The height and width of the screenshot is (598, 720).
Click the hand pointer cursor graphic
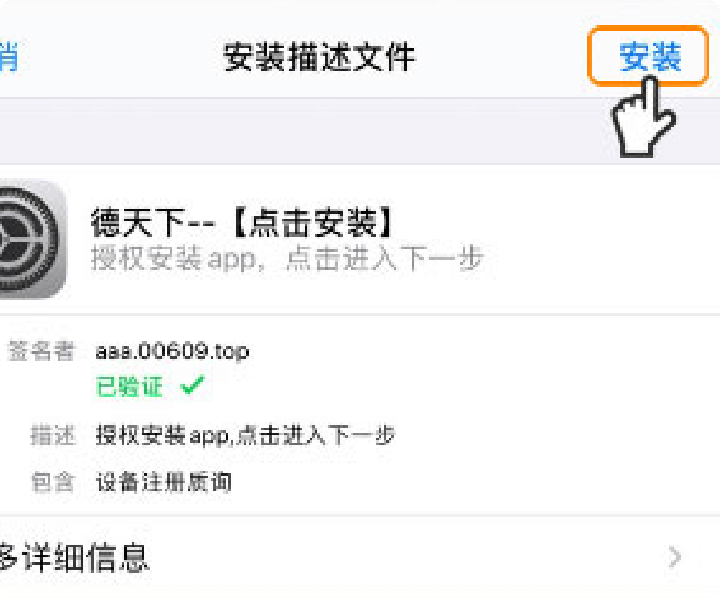(x=644, y=117)
